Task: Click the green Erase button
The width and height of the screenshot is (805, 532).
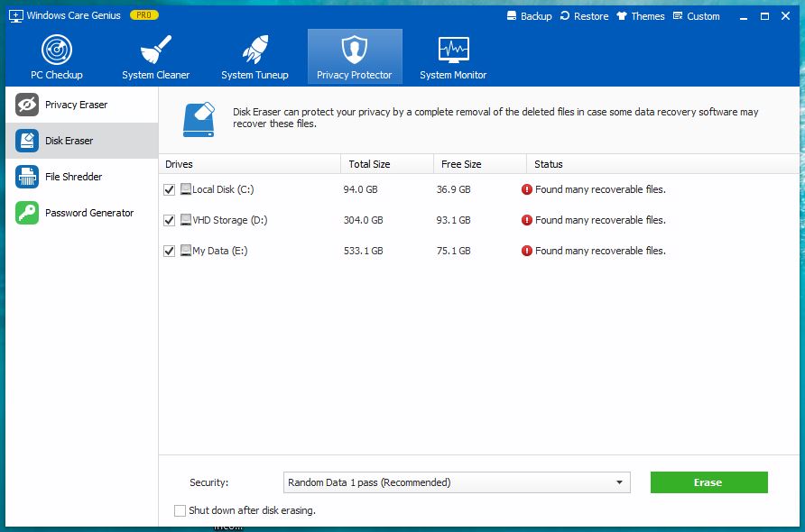Action: tap(709, 482)
